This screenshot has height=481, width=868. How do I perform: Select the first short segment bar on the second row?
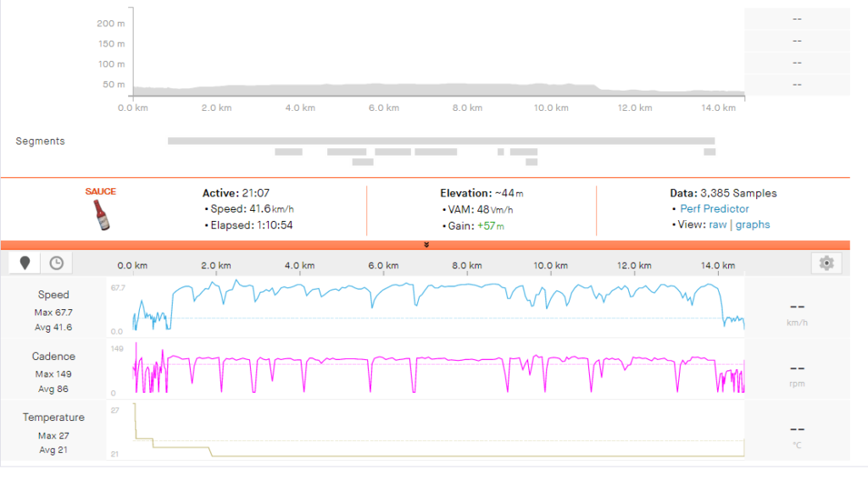pyautogui.click(x=288, y=152)
